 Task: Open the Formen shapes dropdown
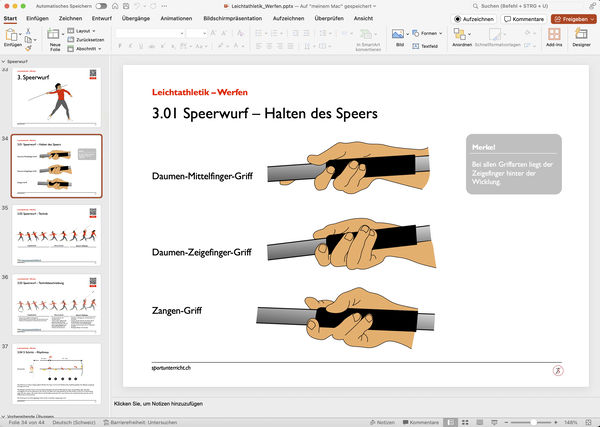[427, 34]
